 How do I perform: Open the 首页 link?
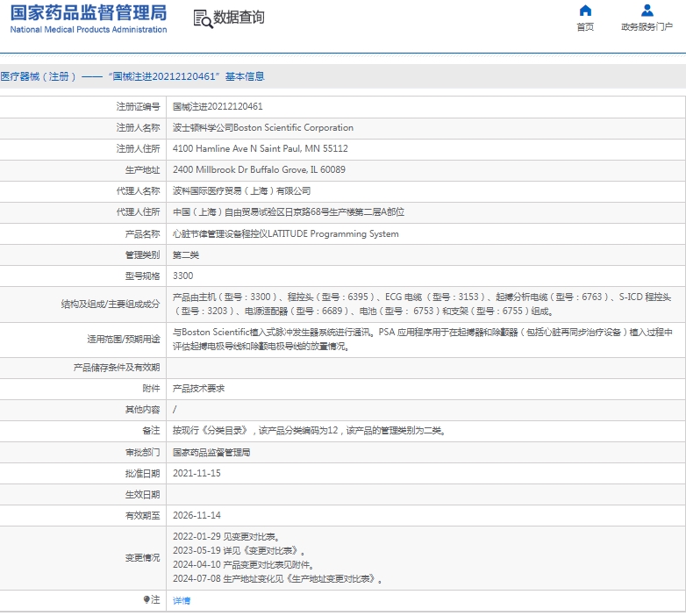pos(585,27)
